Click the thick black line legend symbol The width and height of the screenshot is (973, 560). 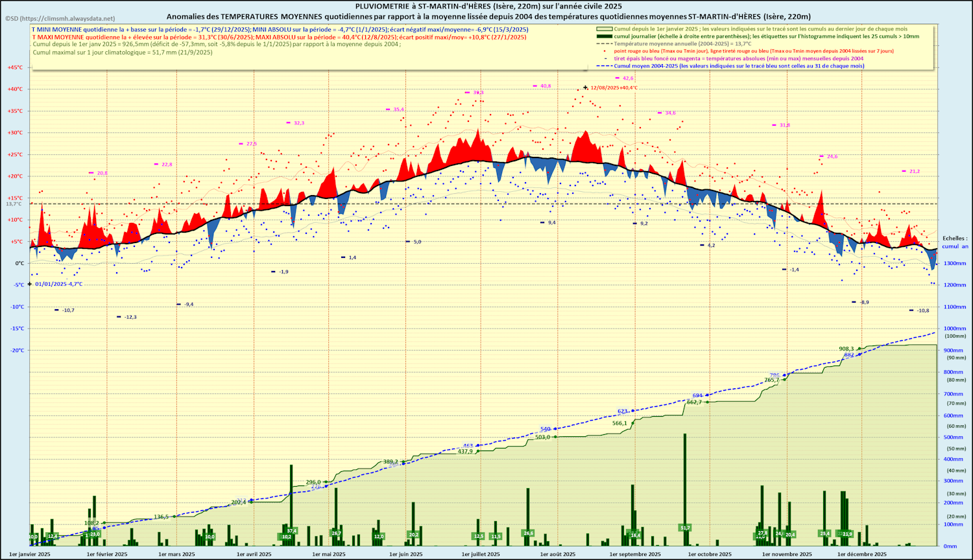pos(604,37)
